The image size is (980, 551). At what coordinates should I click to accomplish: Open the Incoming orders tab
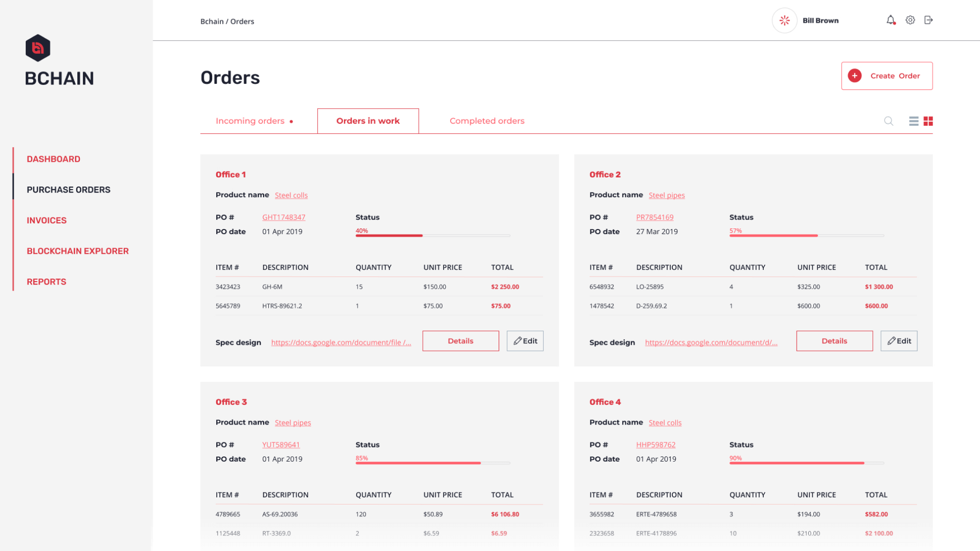251,121
